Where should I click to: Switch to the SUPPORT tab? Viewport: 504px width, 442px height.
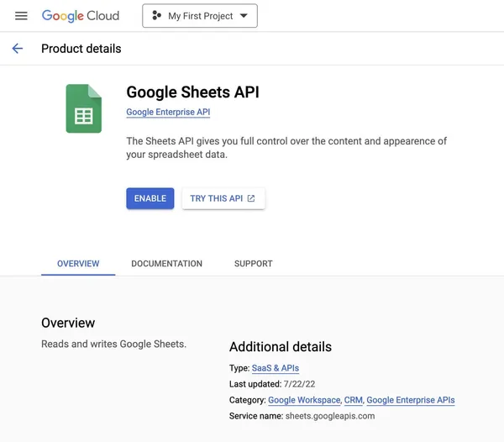254,264
